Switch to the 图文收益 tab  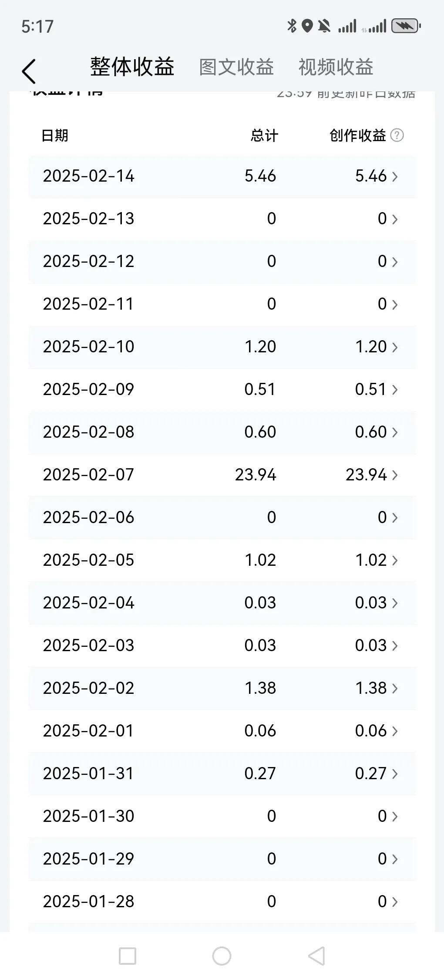point(236,67)
